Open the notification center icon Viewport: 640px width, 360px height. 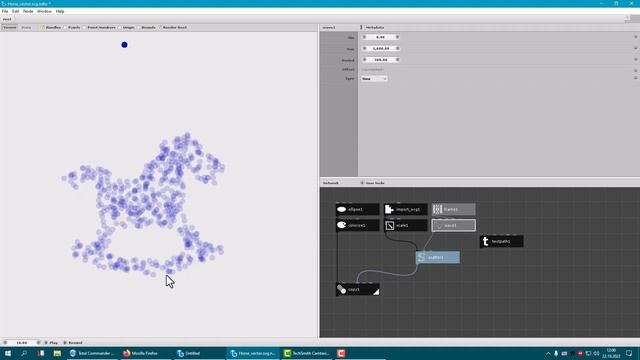pos(629,353)
